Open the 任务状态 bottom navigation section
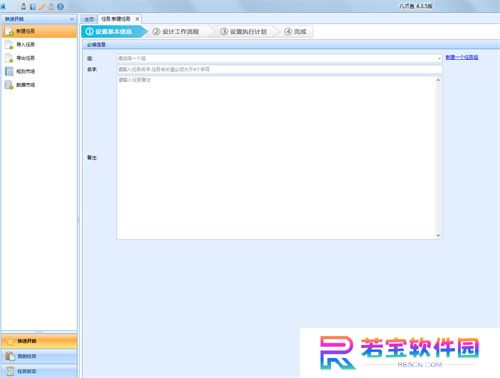Image resolution: width=500 pixels, height=378 pixels. [39, 371]
